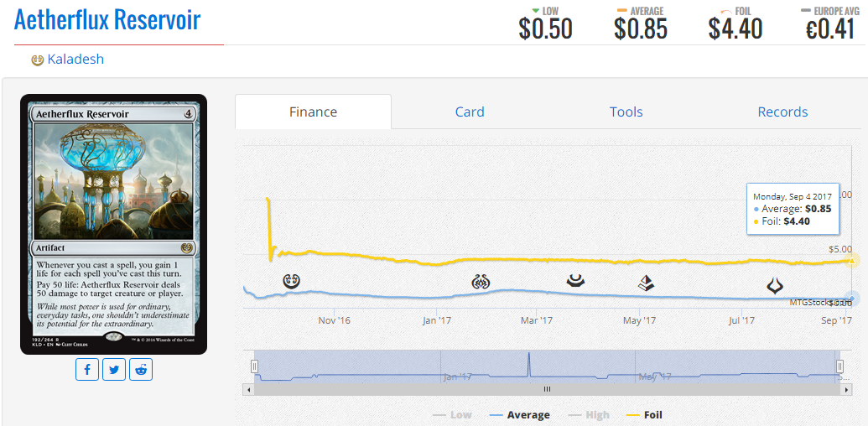Image resolution: width=868 pixels, height=426 pixels.
Task: Toggle the Foil series in legend
Action: 644,415
